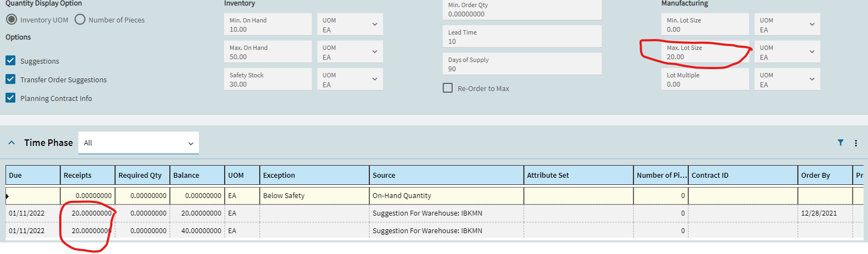Image resolution: width=868 pixels, height=254 pixels.
Task: Open Time Phase overflow menu (three dots)
Action: click(856, 143)
